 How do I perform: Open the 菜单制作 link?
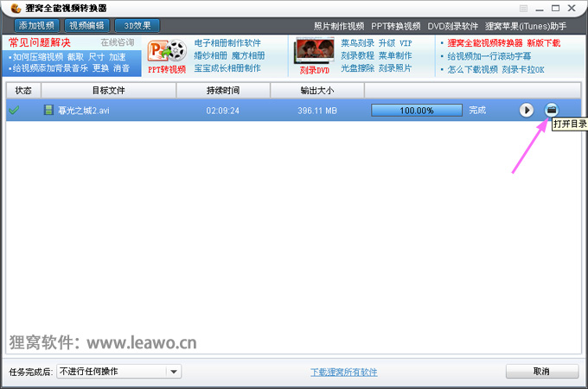[395, 55]
